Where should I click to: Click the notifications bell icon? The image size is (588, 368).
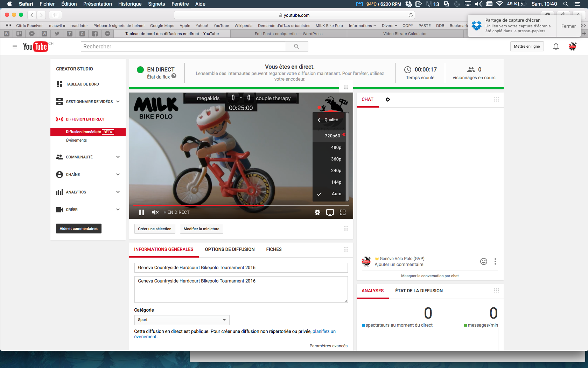tap(556, 47)
